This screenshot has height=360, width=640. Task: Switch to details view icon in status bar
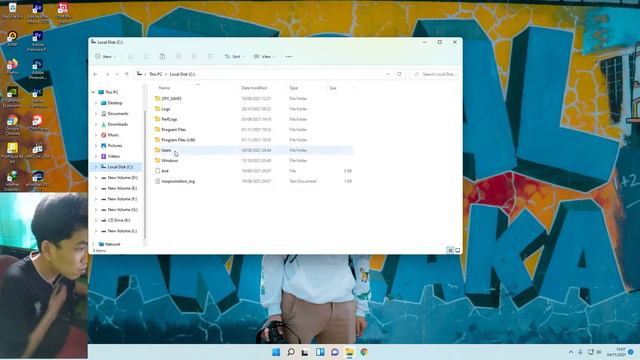[x=450, y=250]
